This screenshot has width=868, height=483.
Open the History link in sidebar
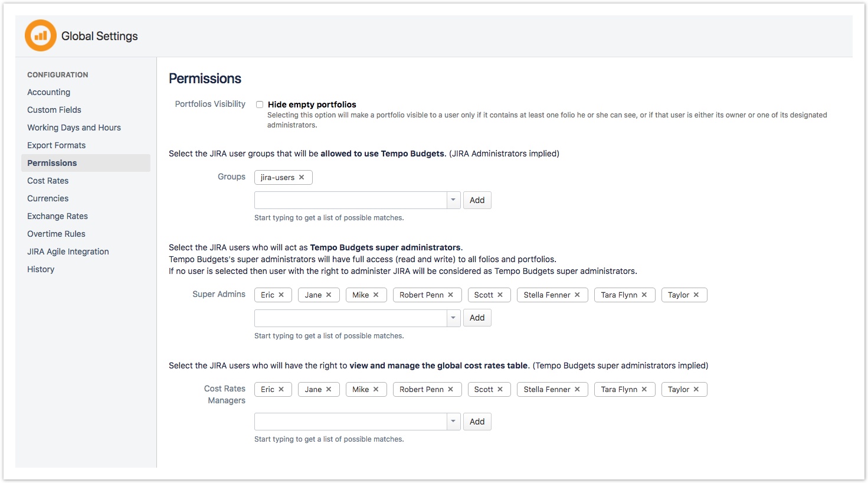[x=41, y=269]
